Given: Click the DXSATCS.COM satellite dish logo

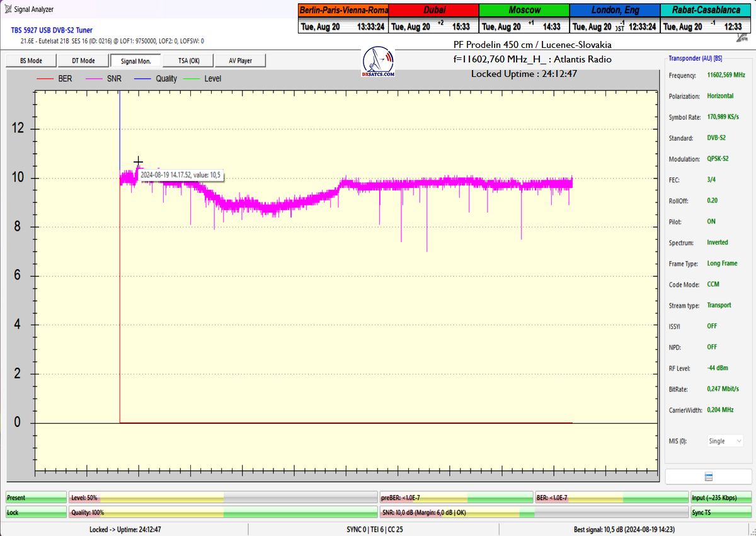Looking at the screenshot, I should click(379, 62).
